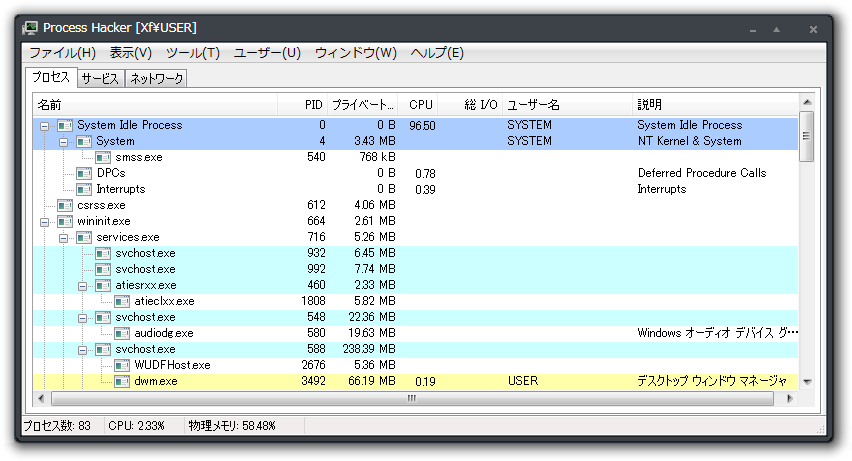Click the vertical scrollbar down arrow
The width and height of the screenshot is (852, 461).
(807, 382)
